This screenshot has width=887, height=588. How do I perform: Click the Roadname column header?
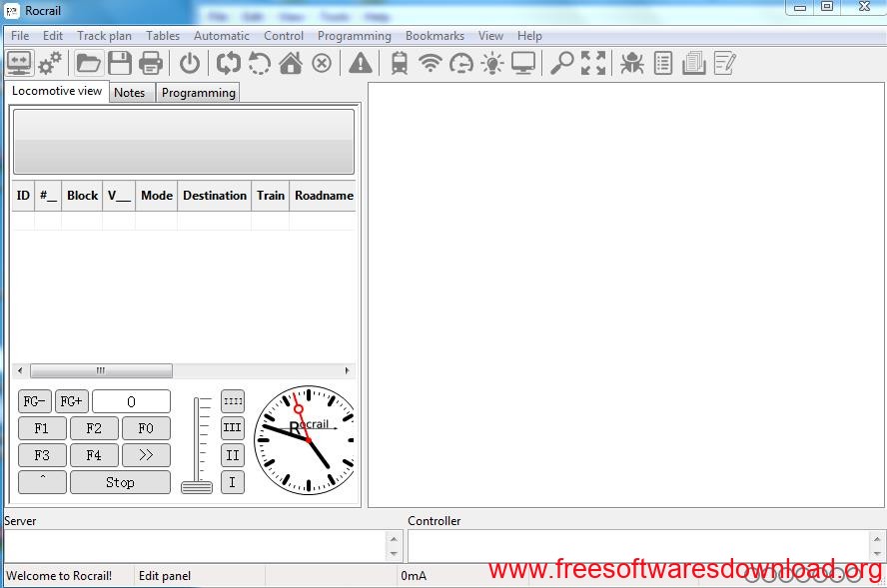click(x=324, y=196)
